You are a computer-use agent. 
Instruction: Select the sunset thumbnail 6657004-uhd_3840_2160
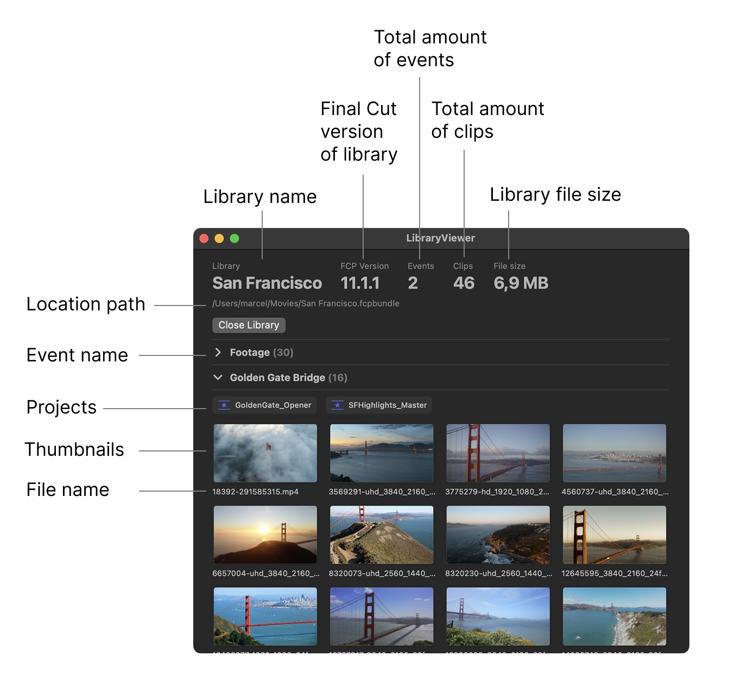pyautogui.click(x=265, y=534)
